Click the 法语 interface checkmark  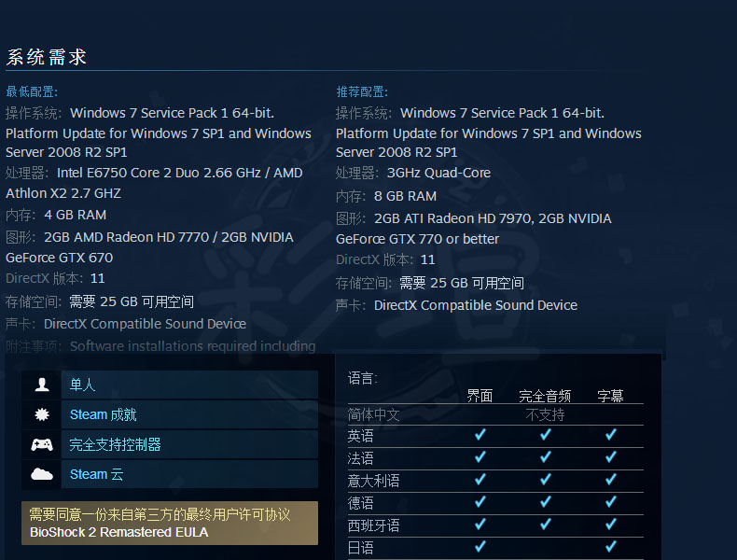480,456
